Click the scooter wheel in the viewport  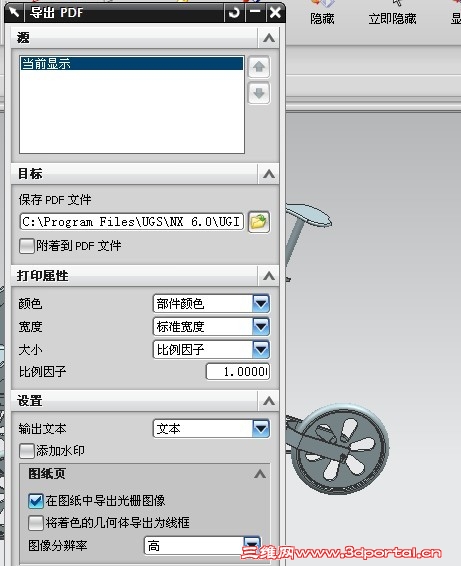point(340,449)
